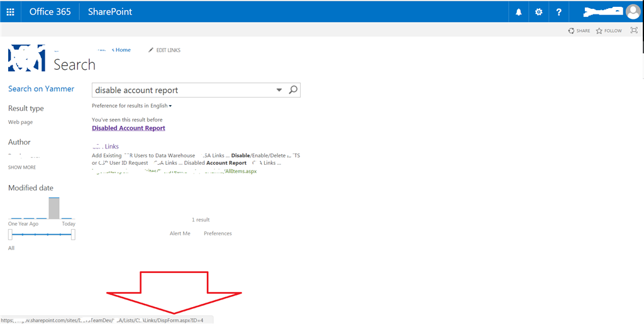Viewport: 644px width, 324px height.
Task: Open the Disabled Account Report result
Action: coord(128,128)
